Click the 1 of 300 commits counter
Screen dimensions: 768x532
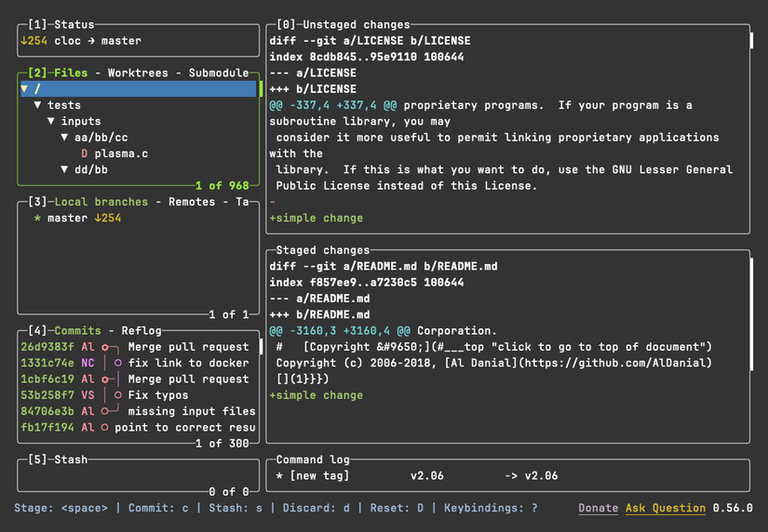point(222,444)
